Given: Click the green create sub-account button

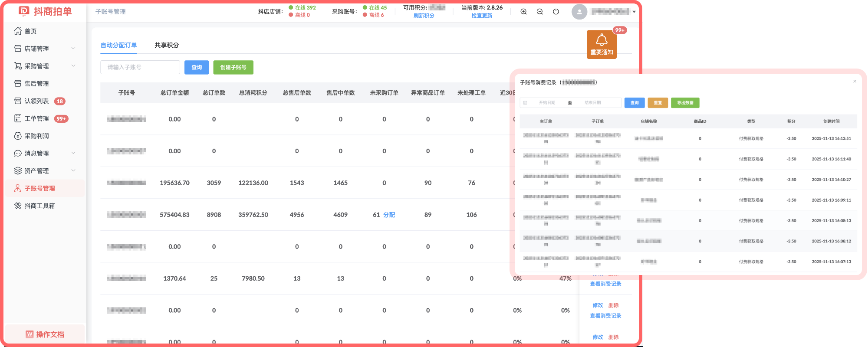Looking at the screenshot, I should 233,67.
